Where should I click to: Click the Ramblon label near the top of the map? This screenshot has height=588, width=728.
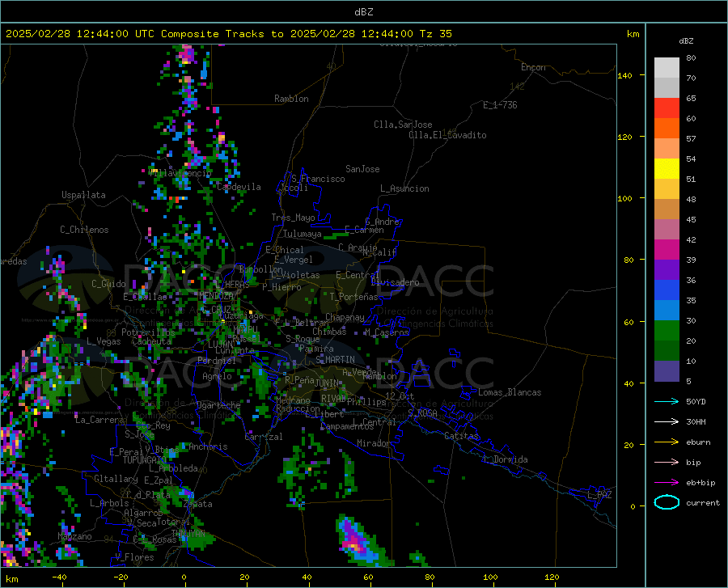pos(291,99)
